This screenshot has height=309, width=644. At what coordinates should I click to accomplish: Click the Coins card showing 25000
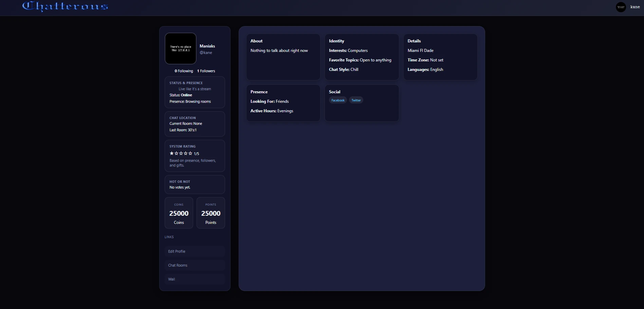[x=179, y=213]
